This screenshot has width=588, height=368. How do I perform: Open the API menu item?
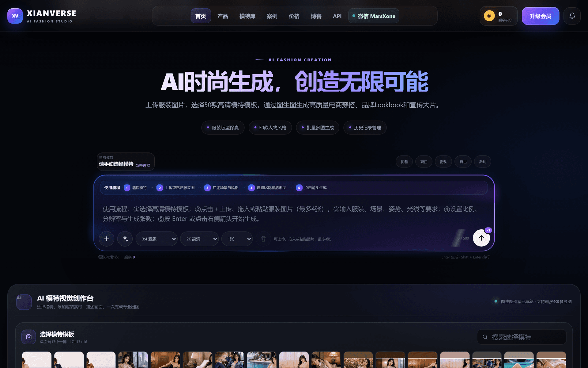click(337, 16)
